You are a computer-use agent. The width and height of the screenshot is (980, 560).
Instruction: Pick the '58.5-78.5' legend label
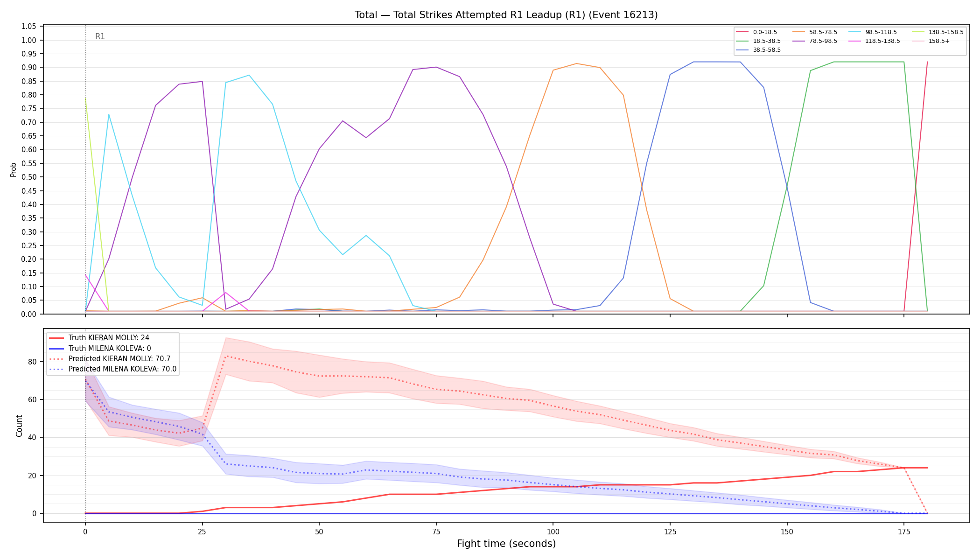(x=823, y=32)
